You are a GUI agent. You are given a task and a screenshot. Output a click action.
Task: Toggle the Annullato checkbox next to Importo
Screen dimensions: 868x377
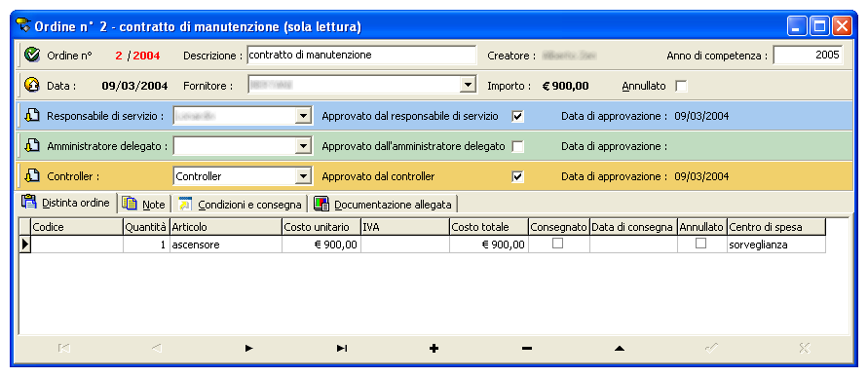(682, 86)
